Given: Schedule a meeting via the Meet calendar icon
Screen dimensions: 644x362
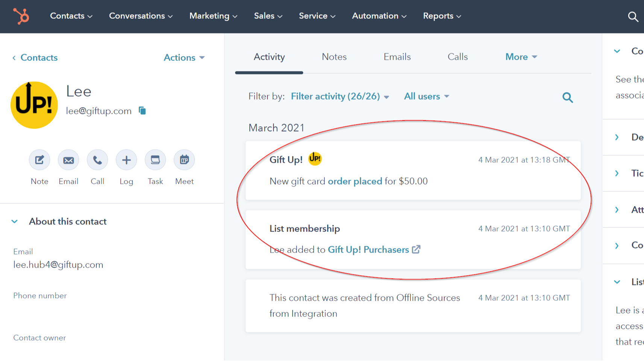Looking at the screenshot, I should click(x=184, y=160).
